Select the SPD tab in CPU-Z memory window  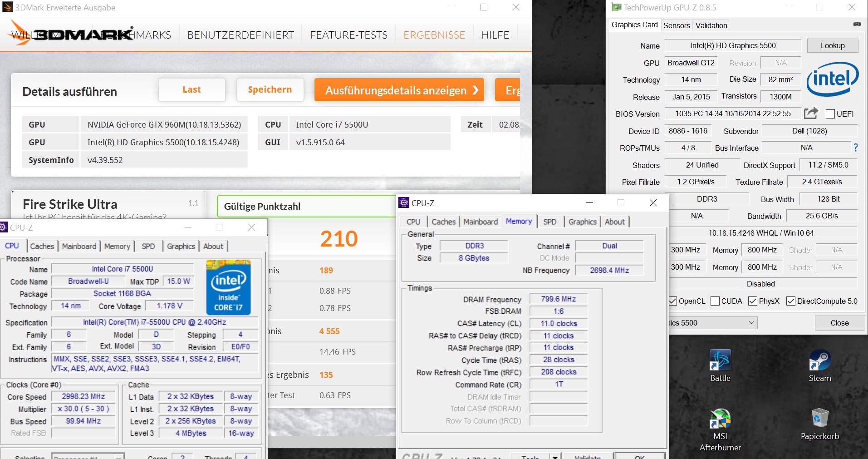[x=549, y=222]
